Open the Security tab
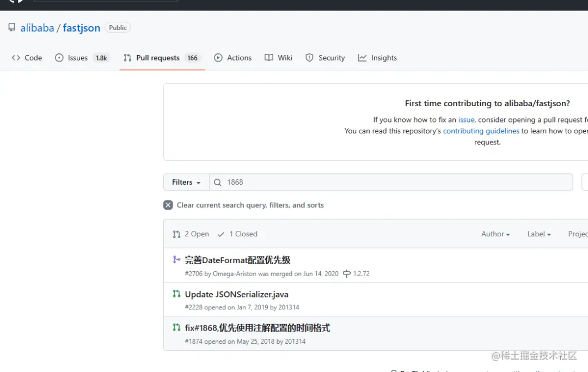Image resolution: width=588 pixels, height=372 pixels. [x=325, y=58]
